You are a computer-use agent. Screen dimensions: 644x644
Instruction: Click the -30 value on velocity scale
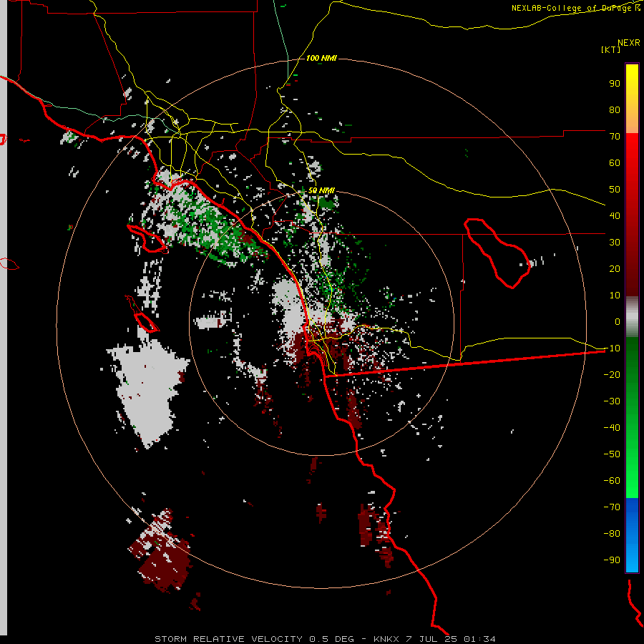point(612,401)
